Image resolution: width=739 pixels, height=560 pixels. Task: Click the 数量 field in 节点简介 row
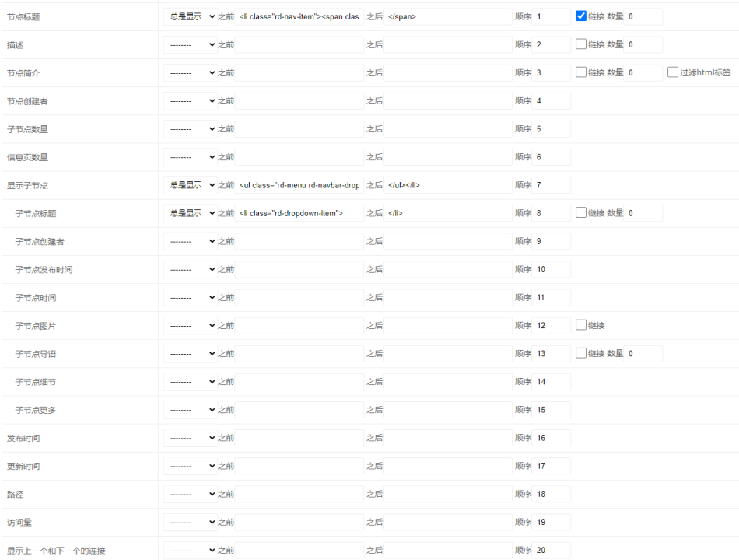643,73
